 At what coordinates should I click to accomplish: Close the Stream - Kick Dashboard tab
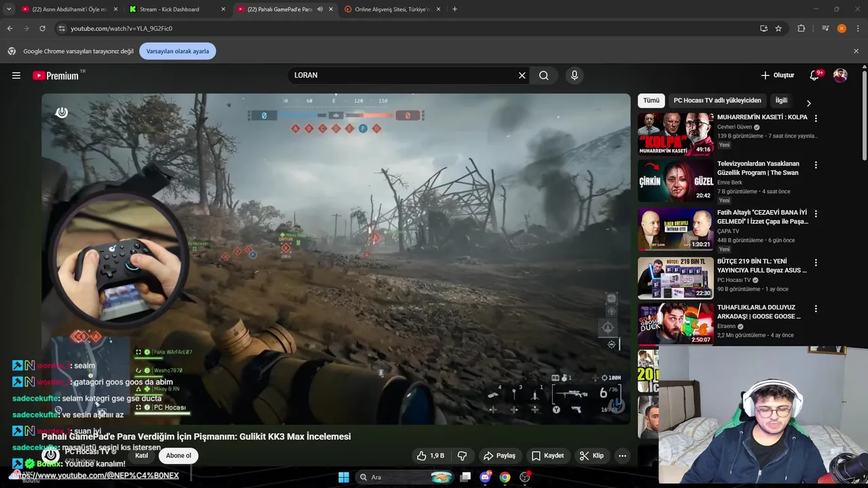pyautogui.click(x=223, y=9)
